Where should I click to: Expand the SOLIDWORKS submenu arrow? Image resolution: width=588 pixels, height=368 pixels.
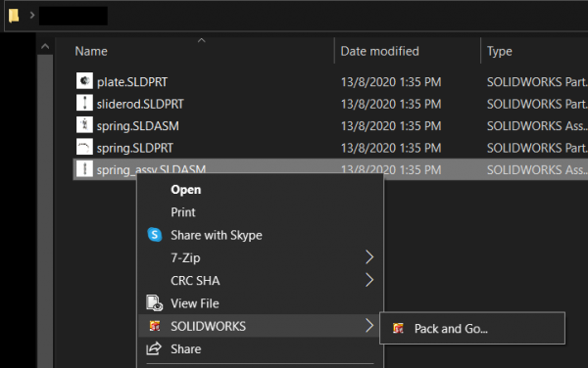pyautogui.click(x=369, y=325)
